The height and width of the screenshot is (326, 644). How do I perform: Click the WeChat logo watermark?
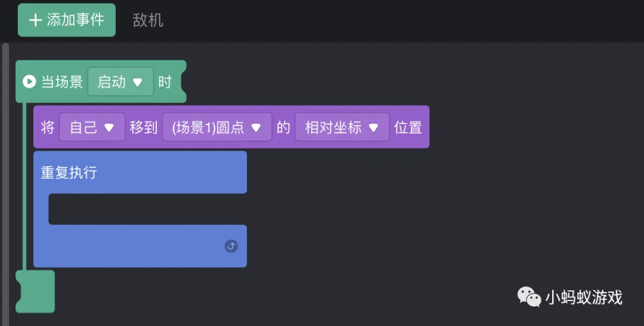(529, 296)
